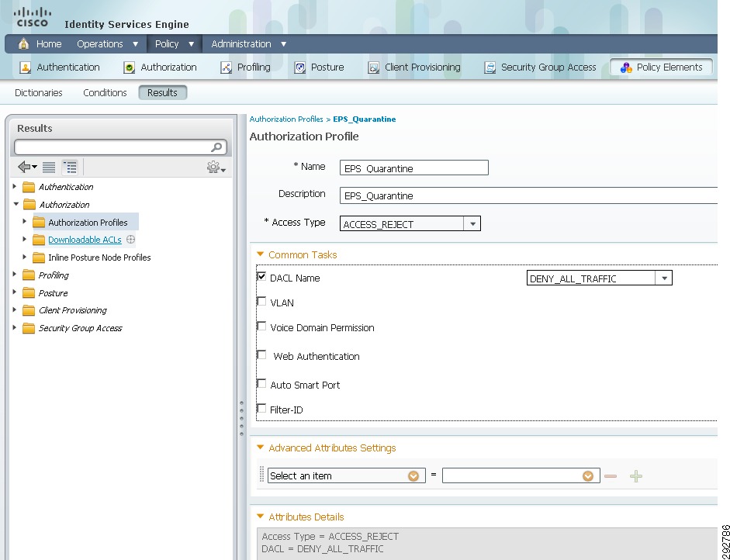Click the search magnifier in Results panel

coord(216,147)
